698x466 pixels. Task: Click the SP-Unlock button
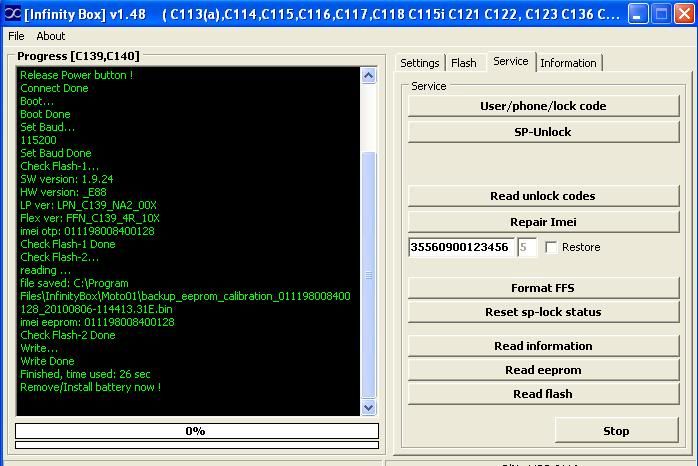pyautogui.click(x=544, y=132)
